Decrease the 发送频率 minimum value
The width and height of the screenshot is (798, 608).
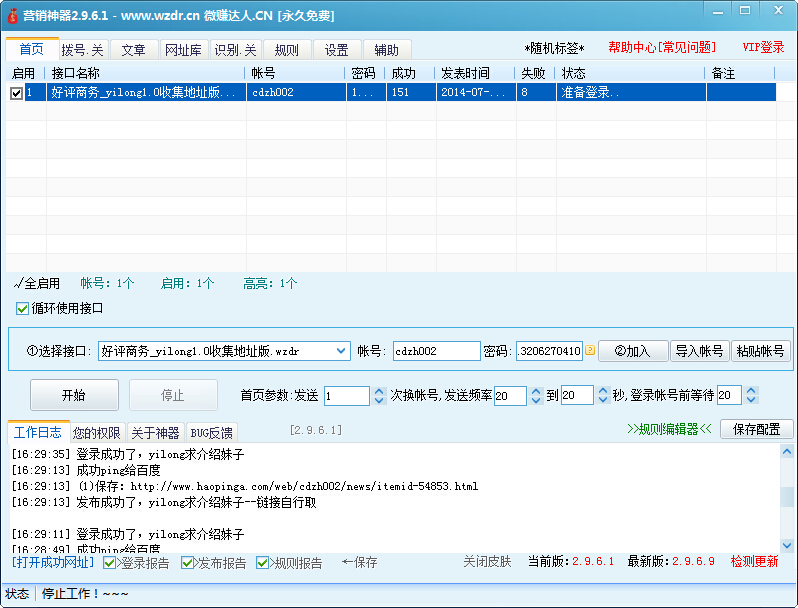point(536,400)
